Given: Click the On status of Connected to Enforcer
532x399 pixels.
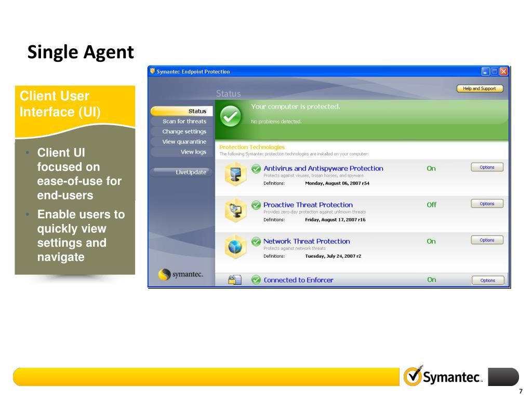Looking at the screenshot, I should coord(432,280).
